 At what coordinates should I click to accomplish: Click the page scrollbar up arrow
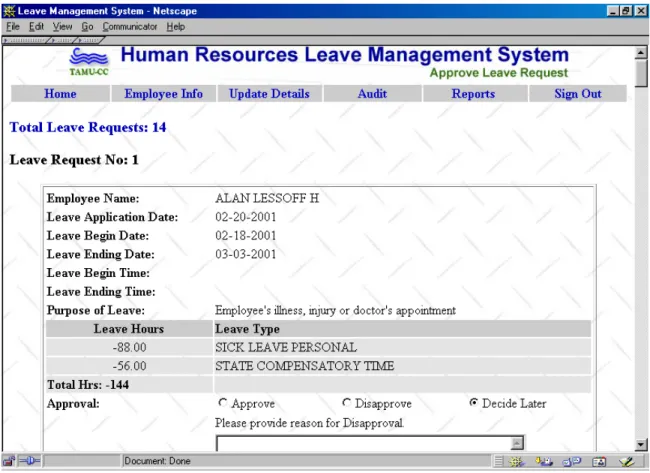click(x=641, y=53)
